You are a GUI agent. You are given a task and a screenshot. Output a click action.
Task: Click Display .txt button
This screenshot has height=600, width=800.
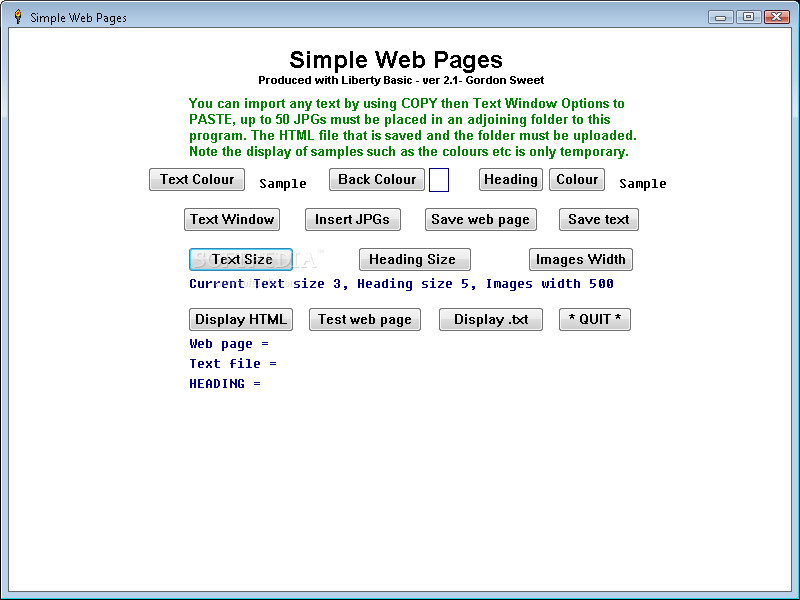click(x=491, y=319)
